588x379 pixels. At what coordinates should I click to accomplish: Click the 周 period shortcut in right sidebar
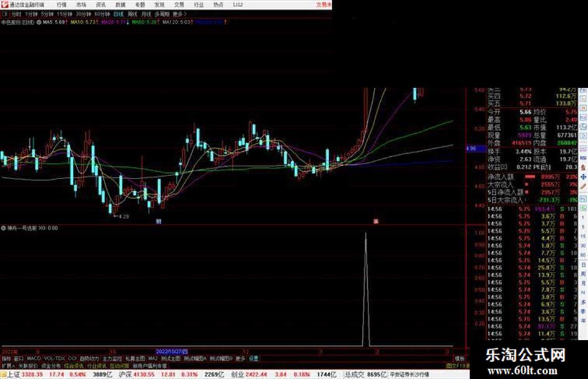coord(583,274)
